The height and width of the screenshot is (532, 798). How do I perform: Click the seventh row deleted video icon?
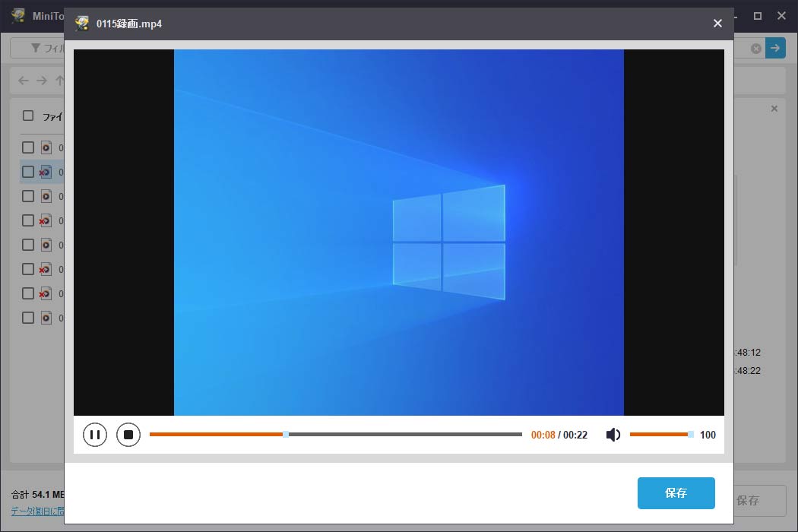46,294
